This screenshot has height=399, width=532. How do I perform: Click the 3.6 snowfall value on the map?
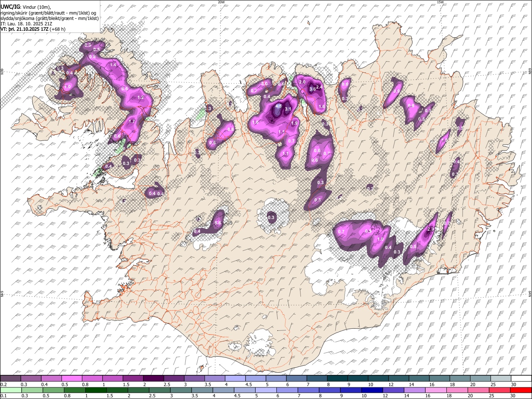pos(313,89)
